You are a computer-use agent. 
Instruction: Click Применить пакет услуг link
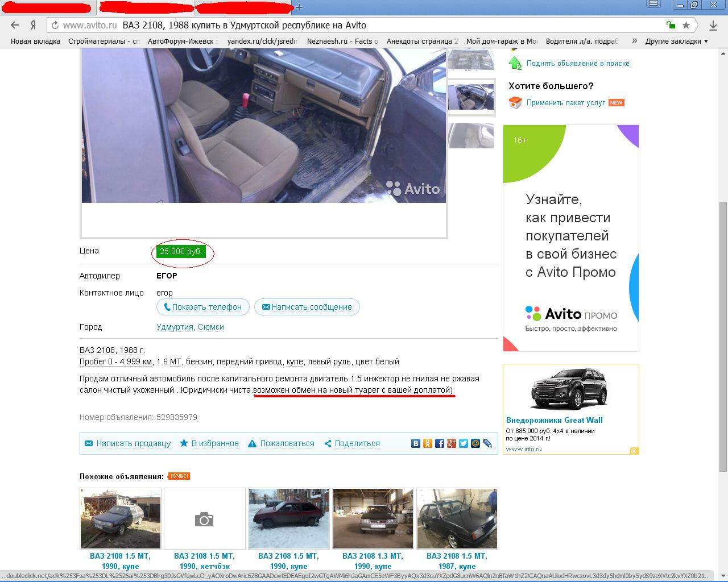coord(566,103)
